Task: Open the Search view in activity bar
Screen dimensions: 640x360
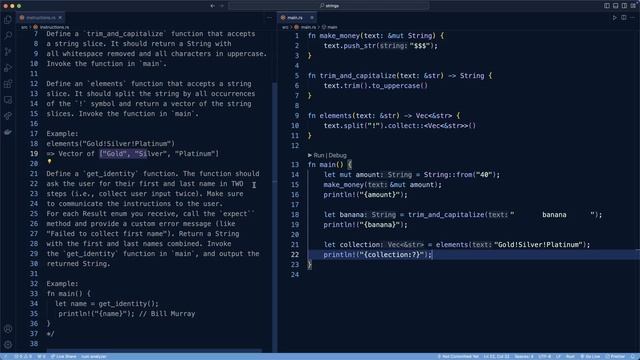Action: coord(8,36)
